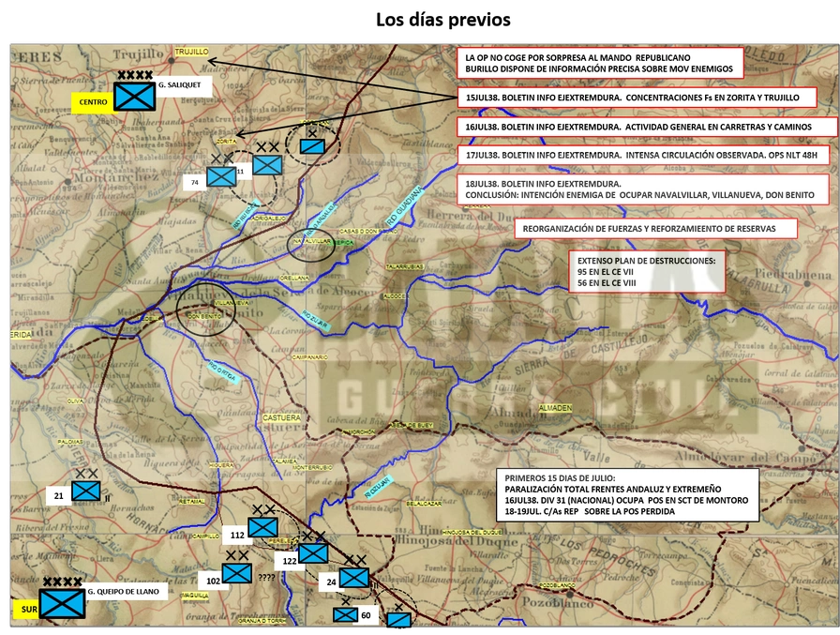This screenshot has width=840, height=635.
Task: Click the yellow 'CASAS D DON PEDRO' label
Action: click(368, 232)
